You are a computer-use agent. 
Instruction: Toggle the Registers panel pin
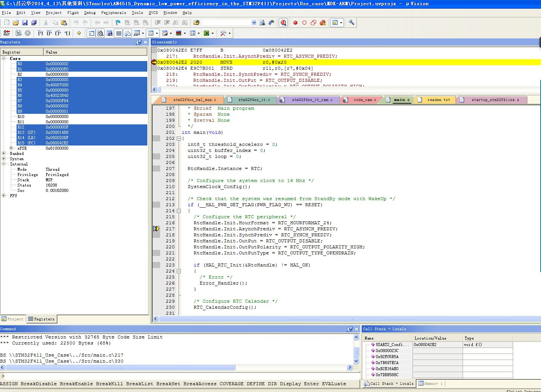click(139, 42)
